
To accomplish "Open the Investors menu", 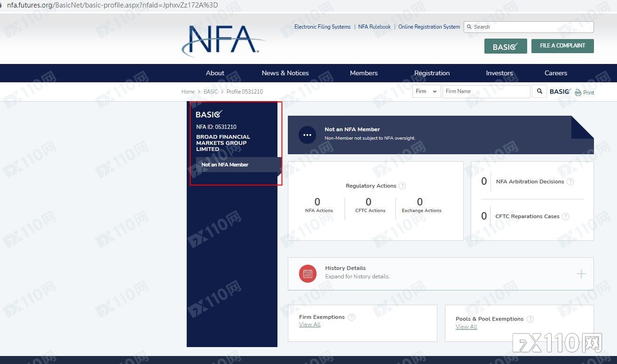I will click(x=499, y=73).
